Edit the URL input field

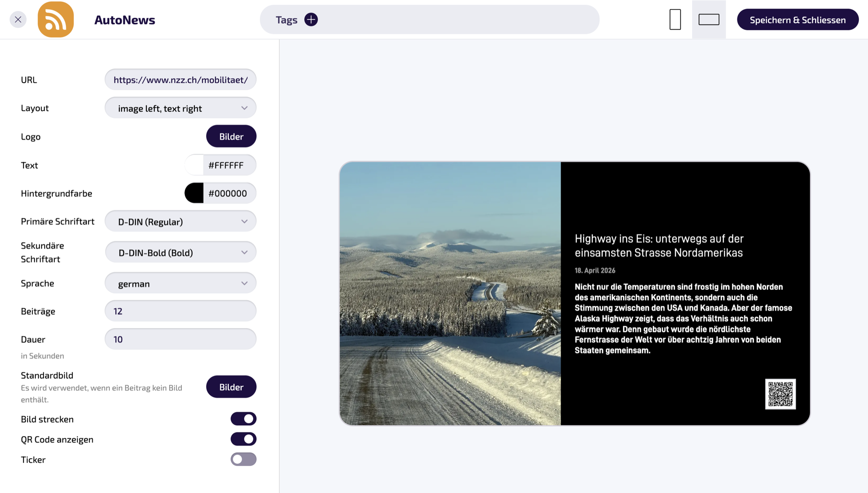pyautogui.click(x=180, y=80)
